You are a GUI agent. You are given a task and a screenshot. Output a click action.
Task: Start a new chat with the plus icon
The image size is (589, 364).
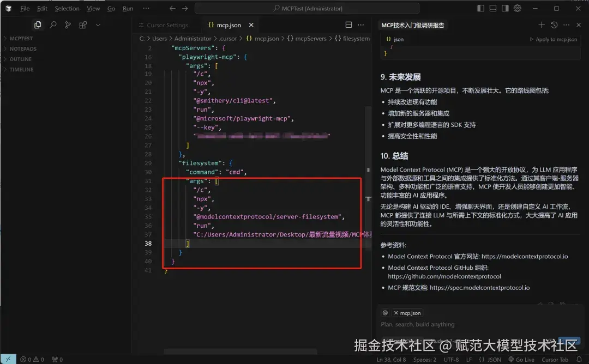541,25
